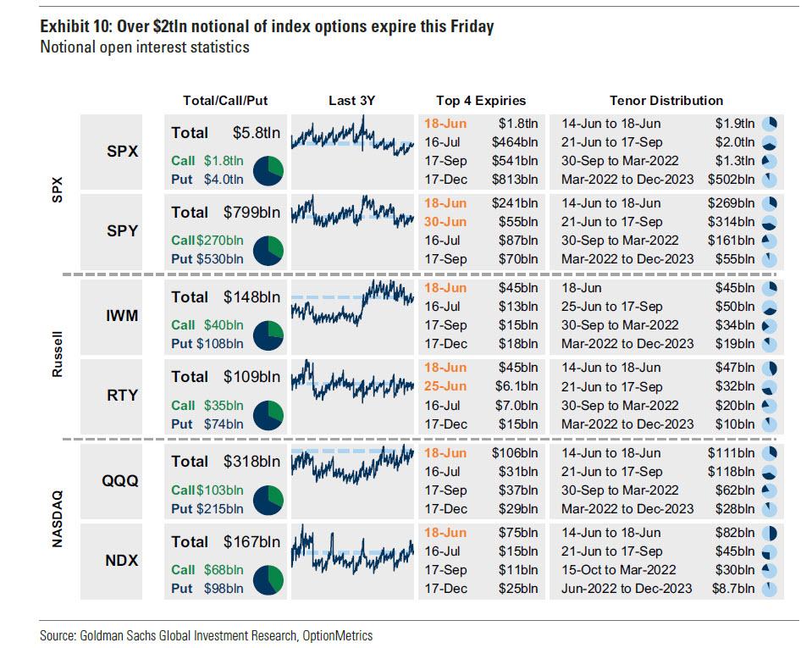Click the green Call $103bln label for QQQ

207,490
